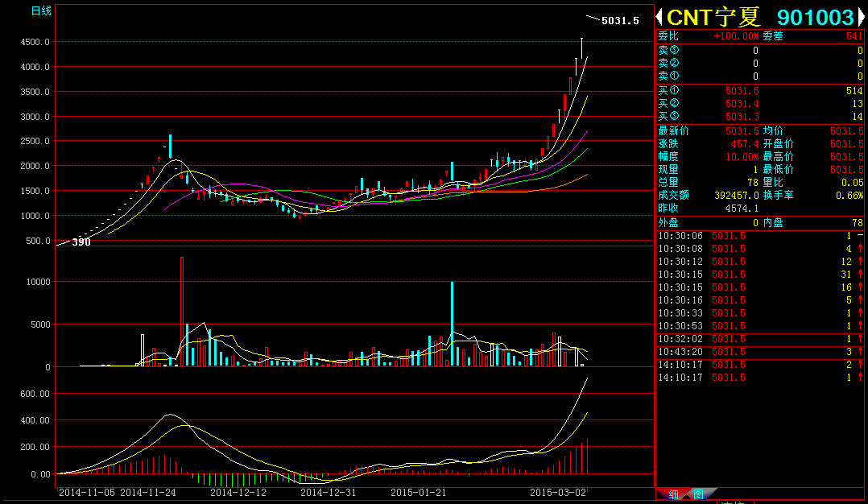Click the 总量 value 78
868x504 pixels.
coord(753,183)
